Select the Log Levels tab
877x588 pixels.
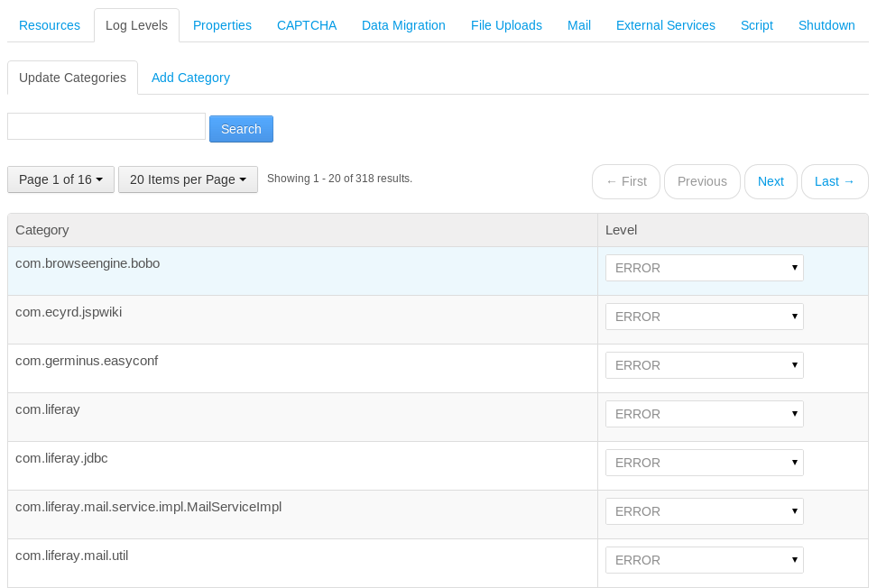pos(136,26)
